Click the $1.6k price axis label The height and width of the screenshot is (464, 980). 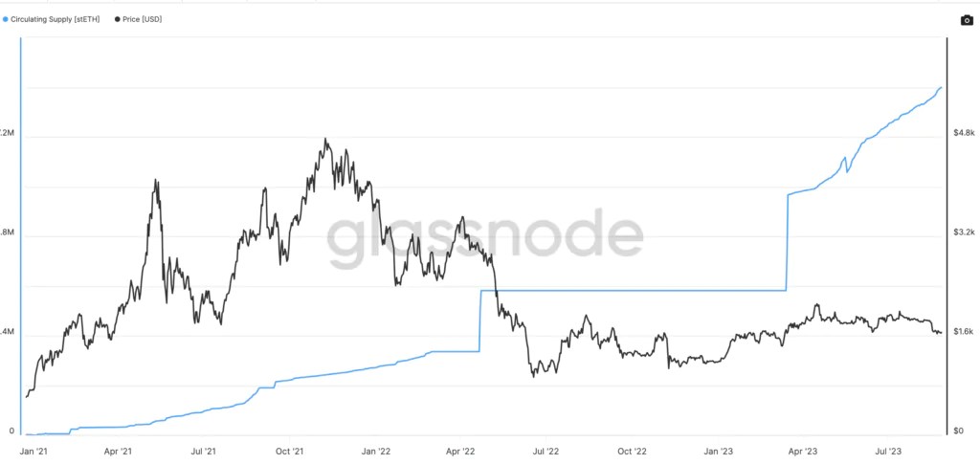[964, 332]
